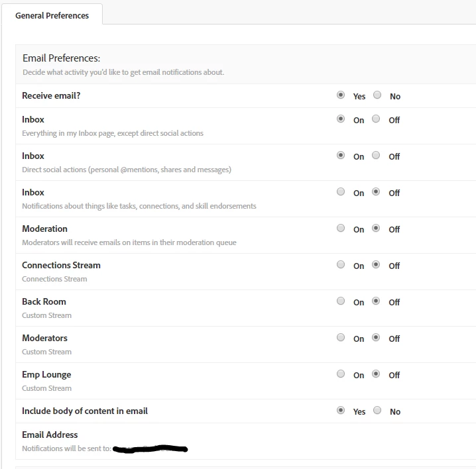Screen dimensions: 476x469
Task: Disable Back Room custom stream emails
Action: click(x=376, y=301)
